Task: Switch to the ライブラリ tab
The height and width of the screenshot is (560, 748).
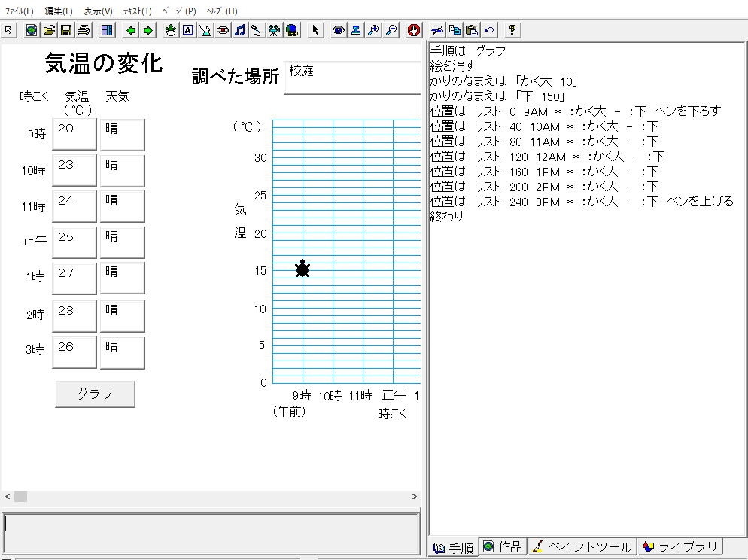Action: click(x=680, y=547)
